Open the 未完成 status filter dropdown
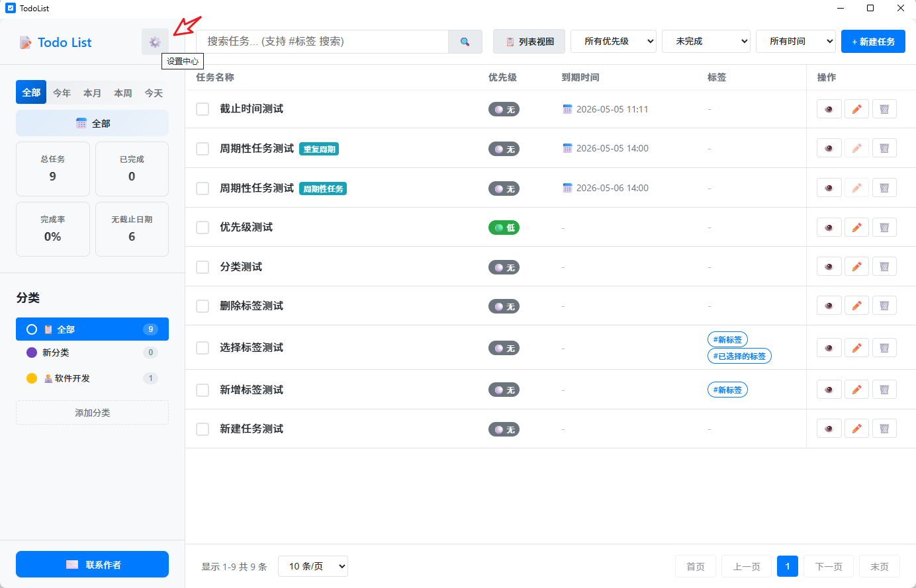 click(706, 42)
